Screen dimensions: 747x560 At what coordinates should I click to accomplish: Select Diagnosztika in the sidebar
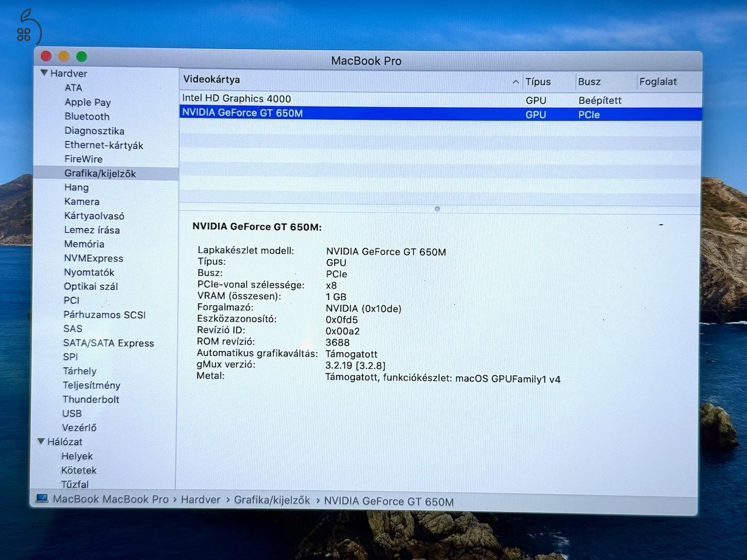pyautogui.click(x=94, y=131)
